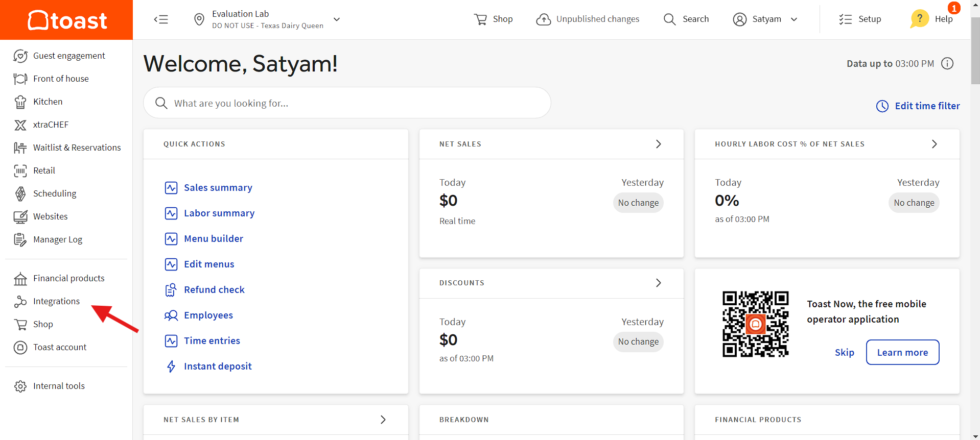Open Edit menus quick action

tap(209, 264)
